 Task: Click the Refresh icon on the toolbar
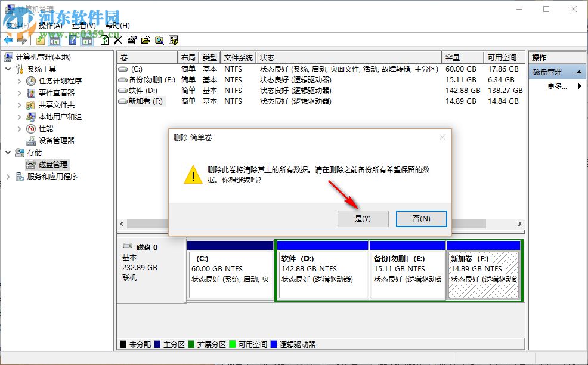pyautogui.click(x=104, y=40)
